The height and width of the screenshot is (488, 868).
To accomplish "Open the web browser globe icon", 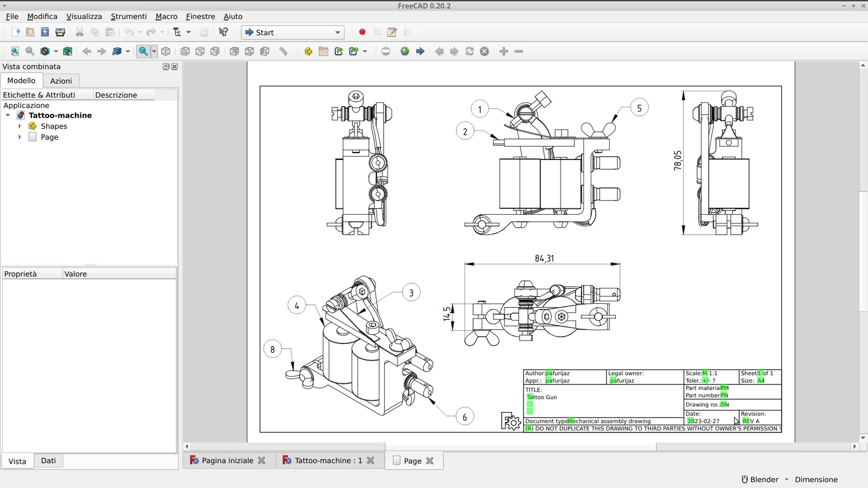I will pos(404,52).
